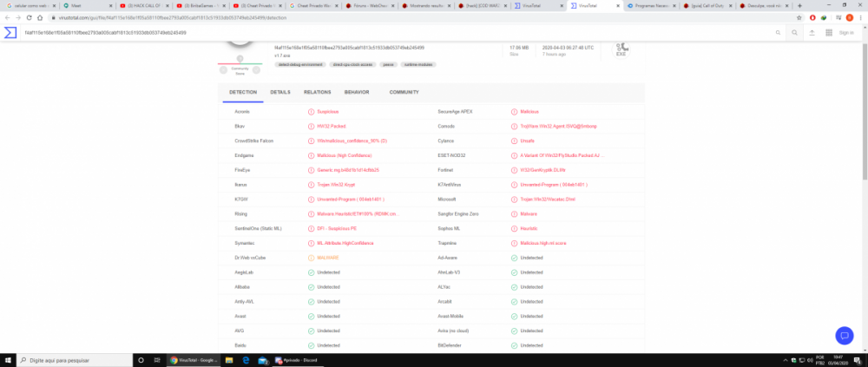Go back with browser back arrow
Screen dimensions: 868x367
[7, 17]
